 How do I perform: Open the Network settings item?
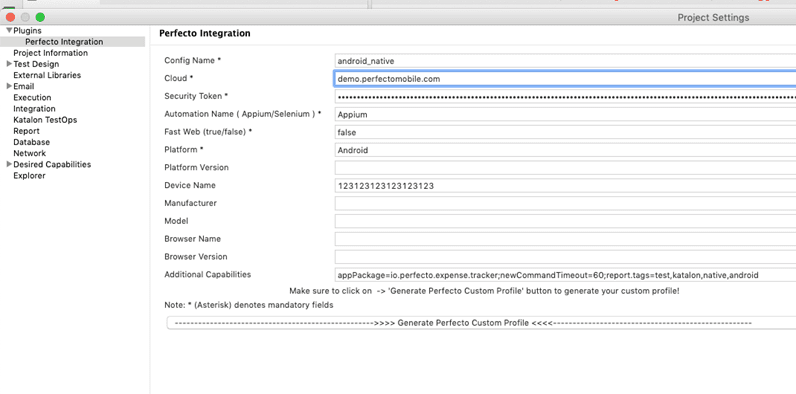point(29,153)
